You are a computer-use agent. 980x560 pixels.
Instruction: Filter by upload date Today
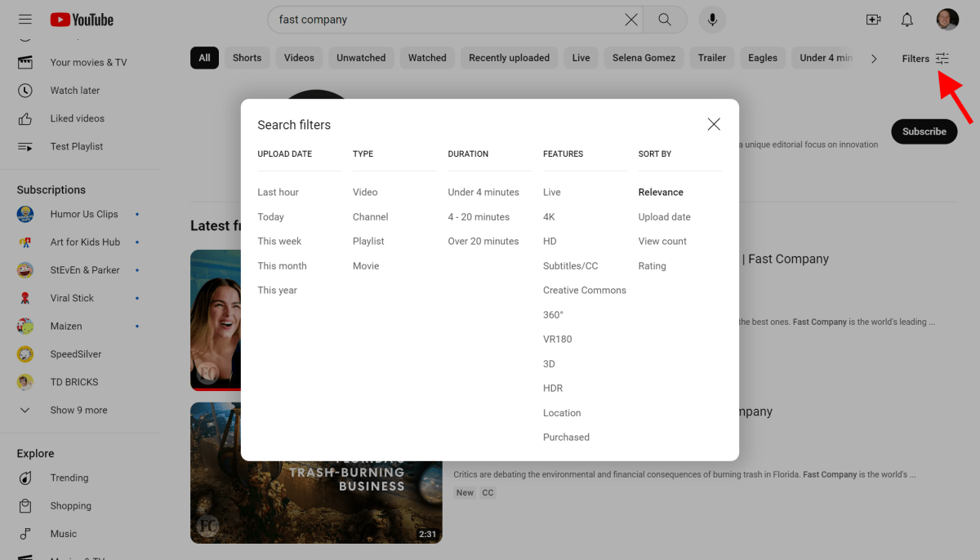pos(271,217)
